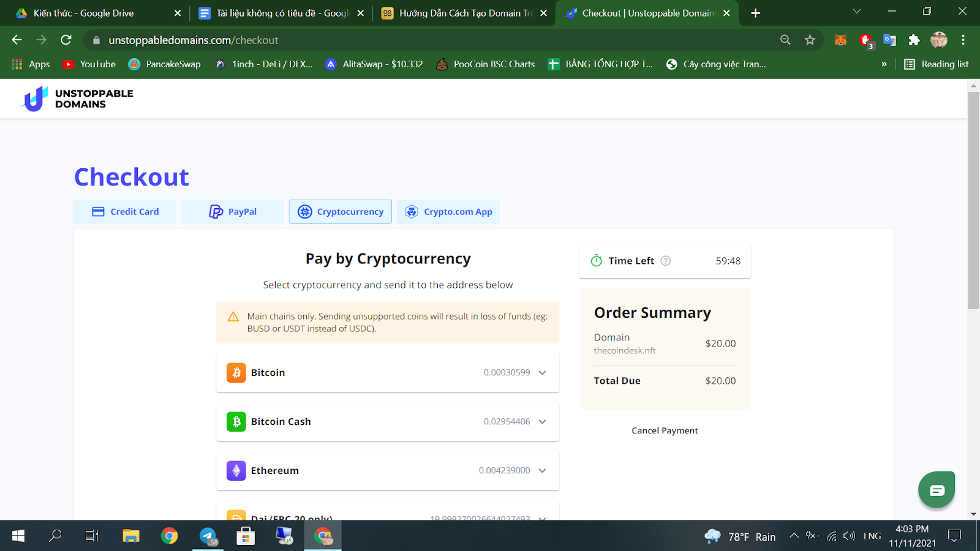Reload the checkout page
The image size is (980, 551).
pyautogui.click(x=66, y=40)
